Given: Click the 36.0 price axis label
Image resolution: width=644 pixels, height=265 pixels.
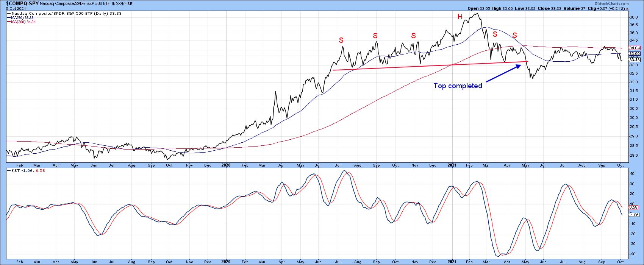Looking at the screenshot, I should pos(634,17).
